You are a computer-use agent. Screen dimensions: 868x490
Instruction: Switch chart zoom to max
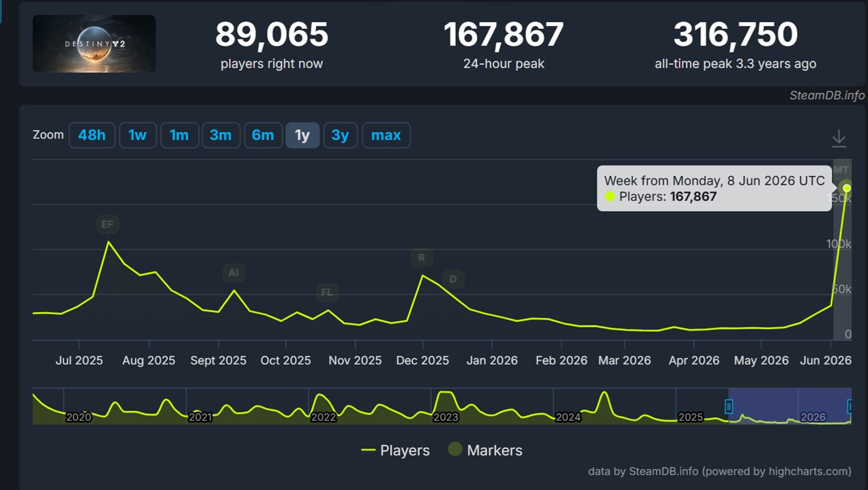(x=386, y=135)
